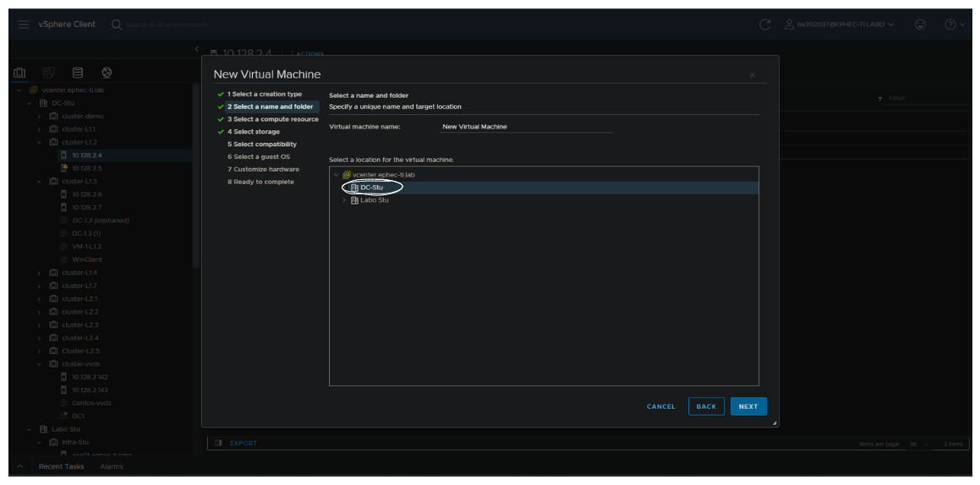Go to step 1 Select a creation type
This screenshot has width=980, height=485.
[265, 94]
